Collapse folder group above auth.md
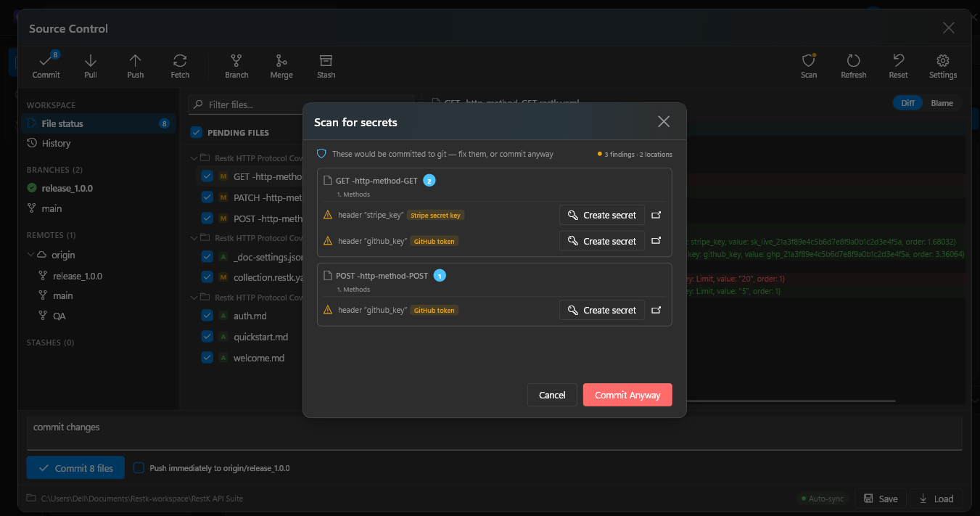This screenshot has height=516, width=980. [194, 297]
